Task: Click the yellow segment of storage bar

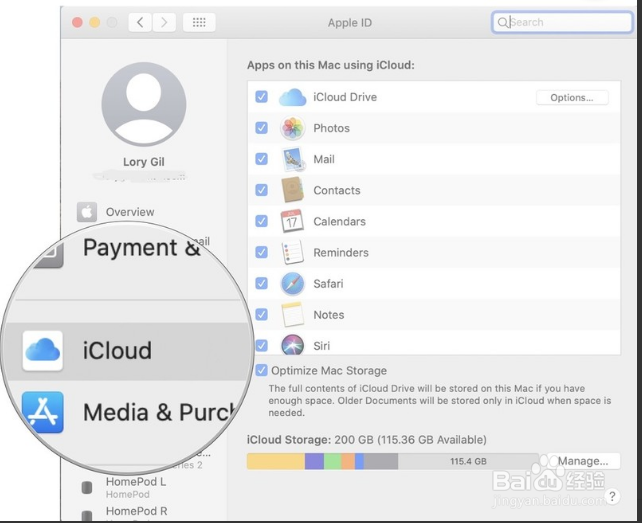Action: click(x=276, y=461)
